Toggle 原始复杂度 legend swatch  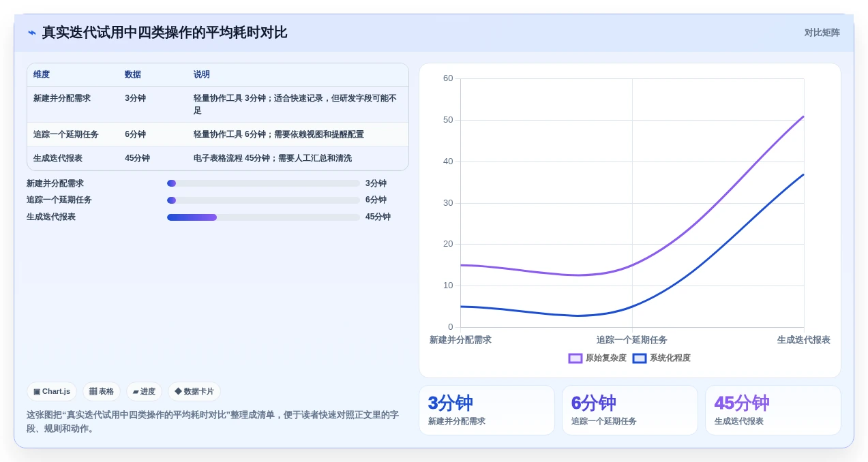(575, 358)
